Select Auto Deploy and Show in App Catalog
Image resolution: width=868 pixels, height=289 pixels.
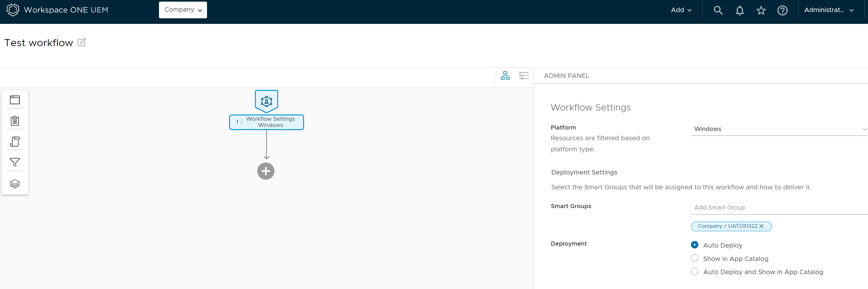click(x=694, y=272)
